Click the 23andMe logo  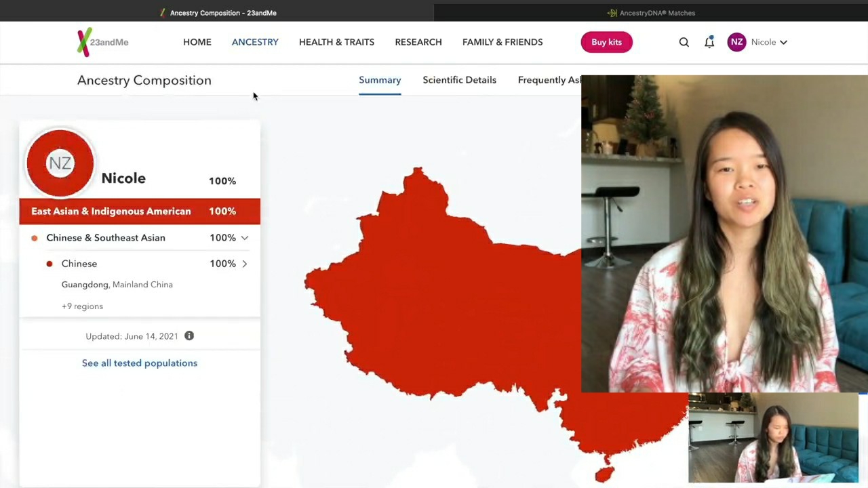tap(102, 42)
